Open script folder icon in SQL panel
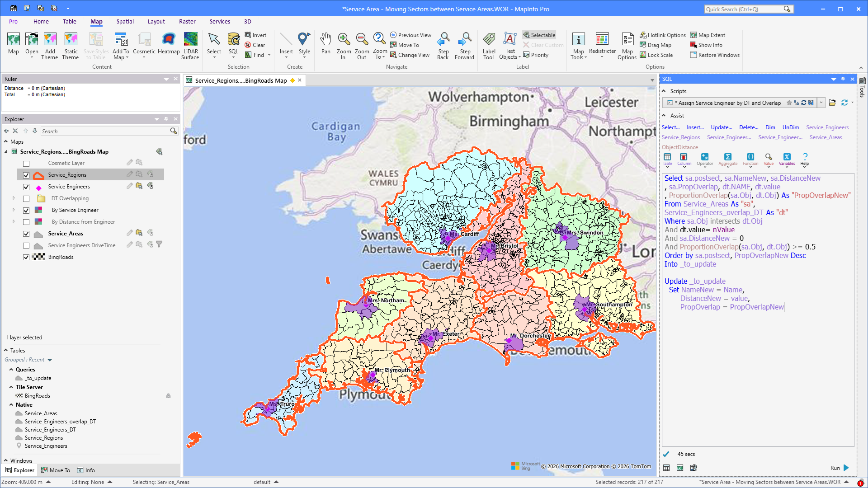 click(832, 103)
